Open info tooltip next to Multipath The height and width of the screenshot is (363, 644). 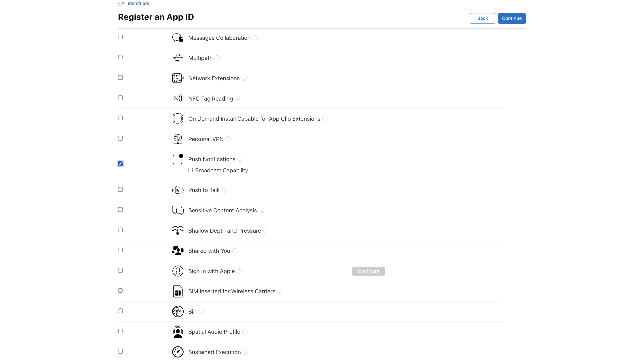click(x=217, y=58)
